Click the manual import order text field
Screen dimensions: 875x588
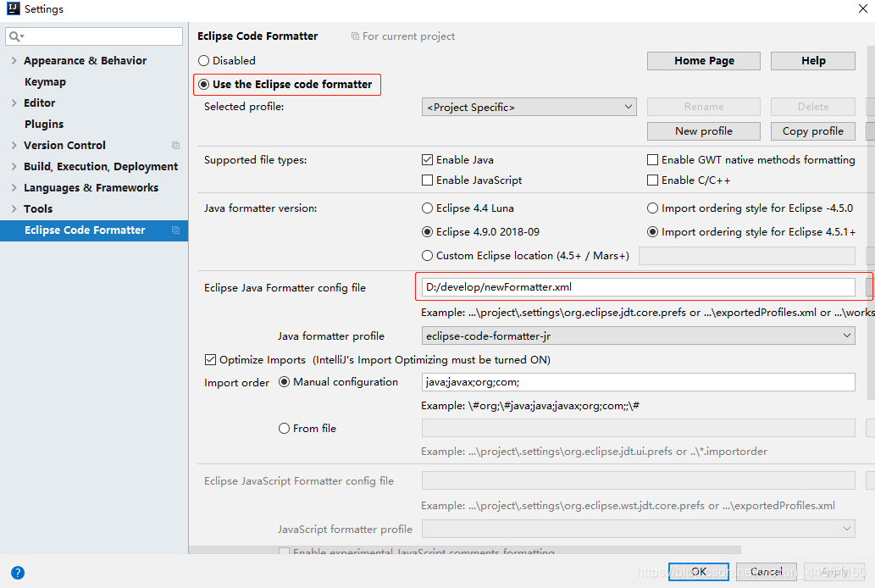639,382
